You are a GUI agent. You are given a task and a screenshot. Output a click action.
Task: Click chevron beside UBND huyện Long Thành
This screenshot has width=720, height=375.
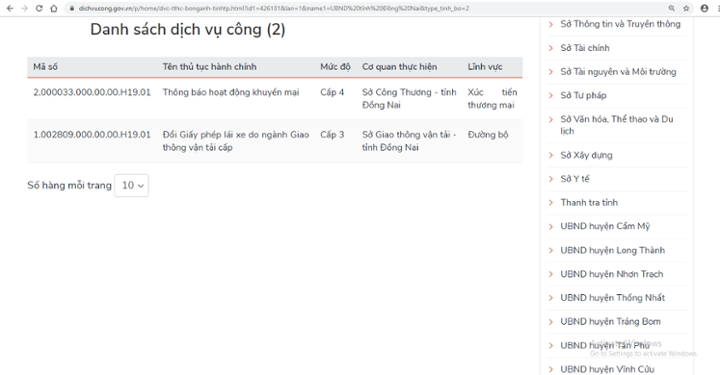pos(551,251)
